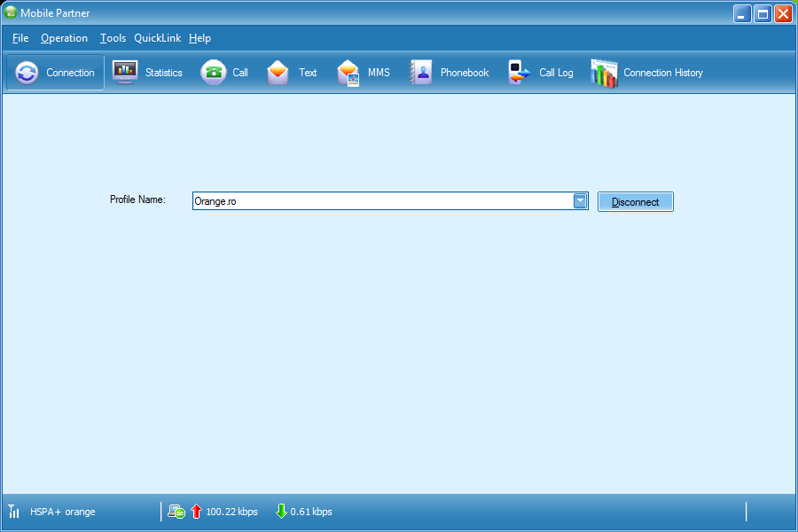
Task: Click the HSPA+ orange network status text
Action: [63, 512]
